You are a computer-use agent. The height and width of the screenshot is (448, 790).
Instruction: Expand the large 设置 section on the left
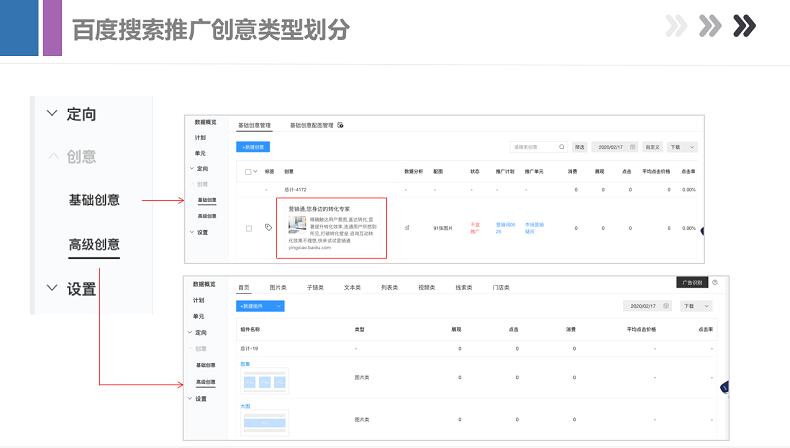(52, 288)
